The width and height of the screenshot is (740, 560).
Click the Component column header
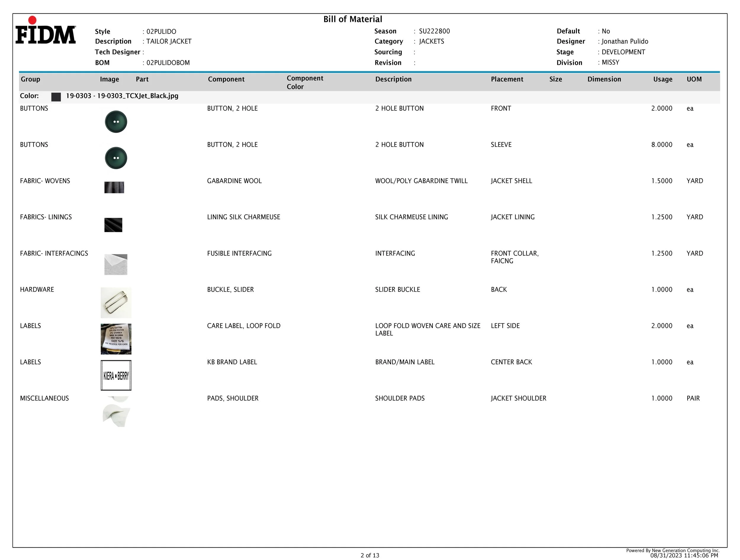[x=226, y=79]
